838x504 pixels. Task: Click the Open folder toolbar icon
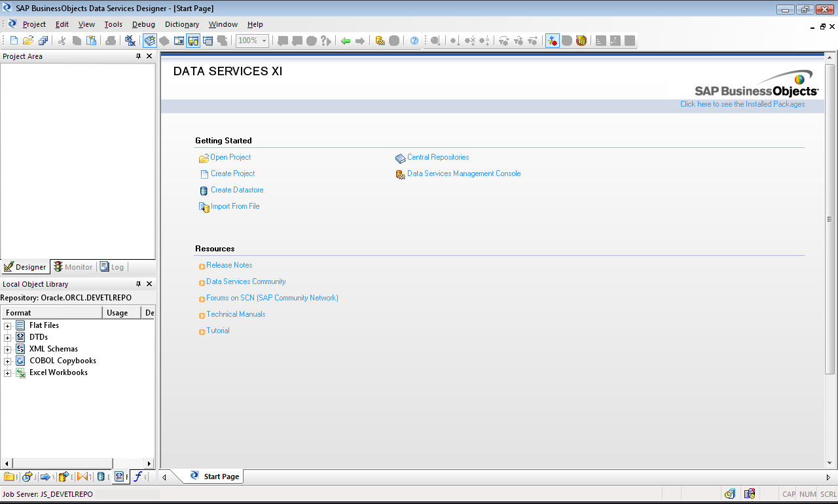28,41
